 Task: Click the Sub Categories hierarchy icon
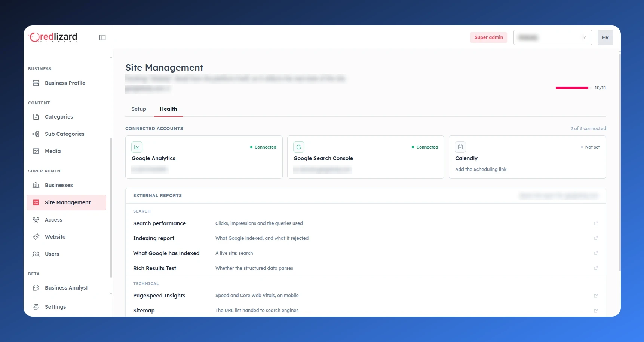click(36, 134)
